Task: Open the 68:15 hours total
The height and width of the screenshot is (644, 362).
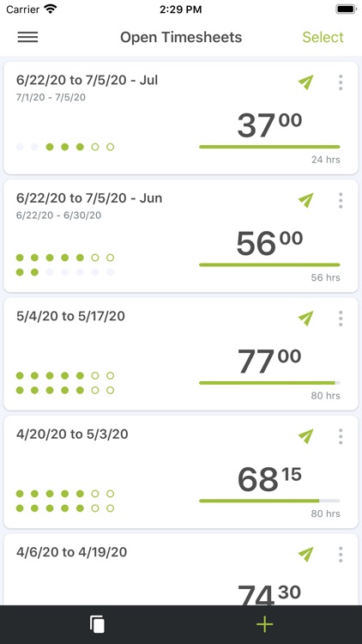Action: point(269,479)
